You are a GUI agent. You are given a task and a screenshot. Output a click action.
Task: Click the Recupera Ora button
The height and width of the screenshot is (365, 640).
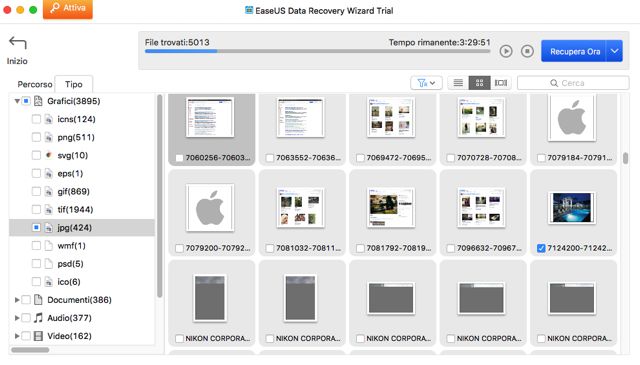tap(574, 51)
